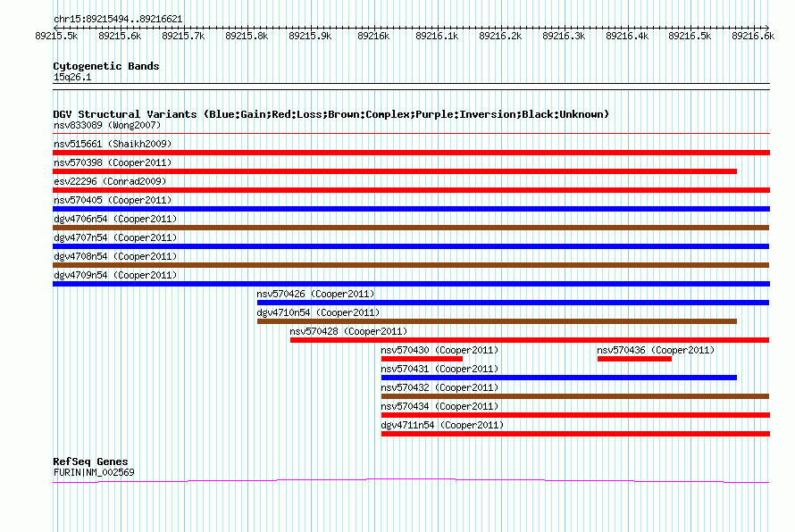Click the dgv4707n54 (Cooper2011) label
This screenshot has width=795, height=532.
(x=115, y=237)
